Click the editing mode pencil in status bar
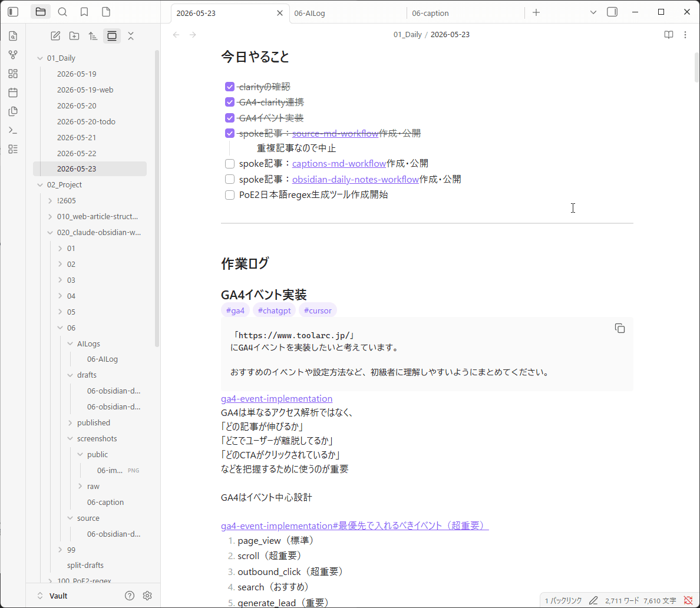Viewport: 700px width, 608px height. (x=593, y=601)
